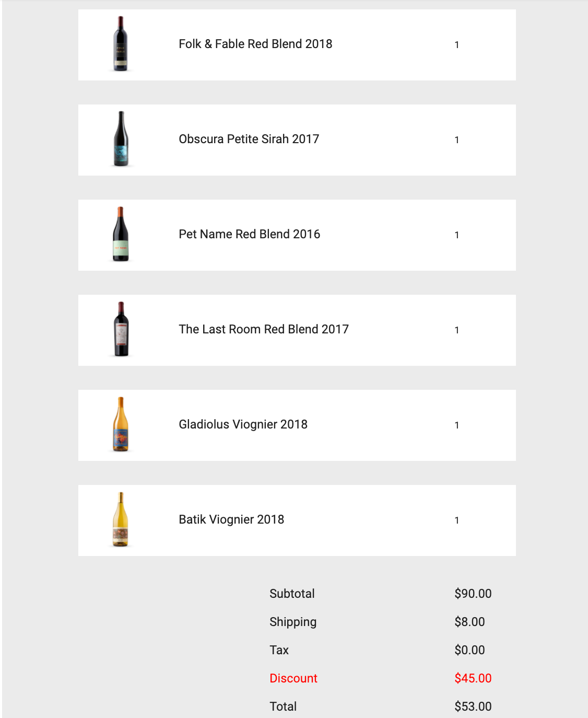Image resolution: width=588 pixels, height=718 pixels.
Task: Click the Shipping $8.00 amount
Action: pos(469,622)
